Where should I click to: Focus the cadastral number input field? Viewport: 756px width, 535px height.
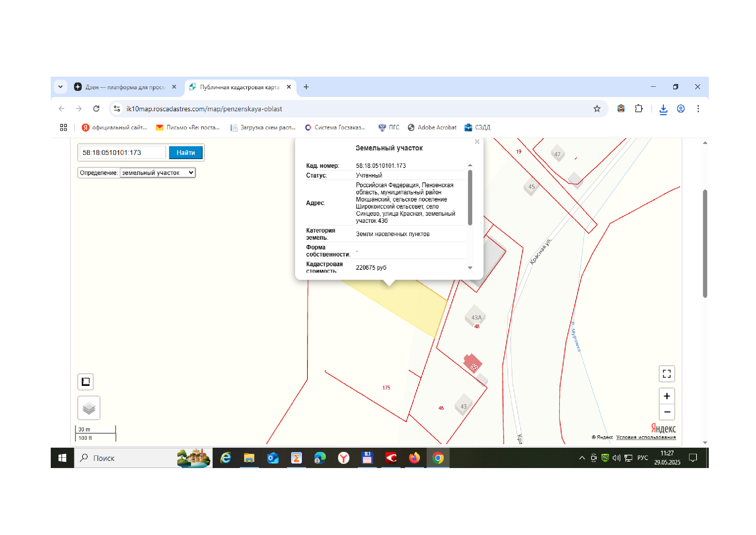123,153
